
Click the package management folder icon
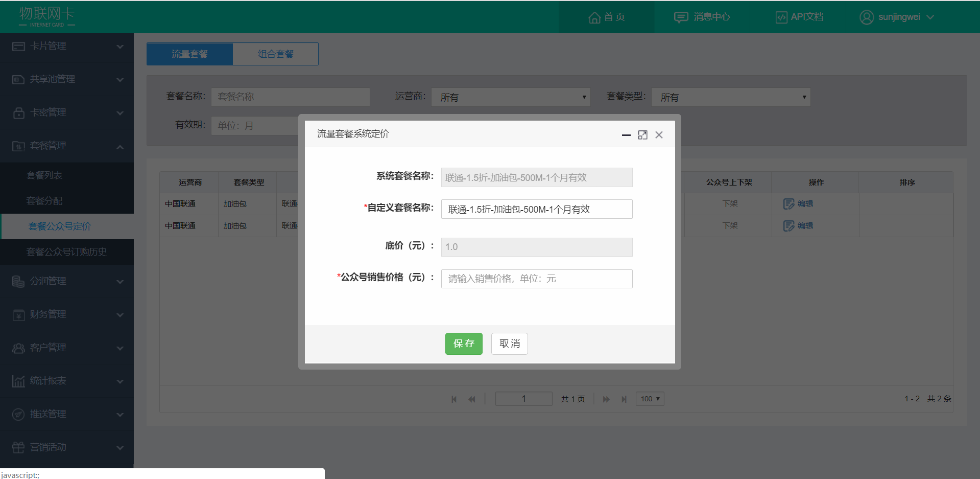coord(18,146)
